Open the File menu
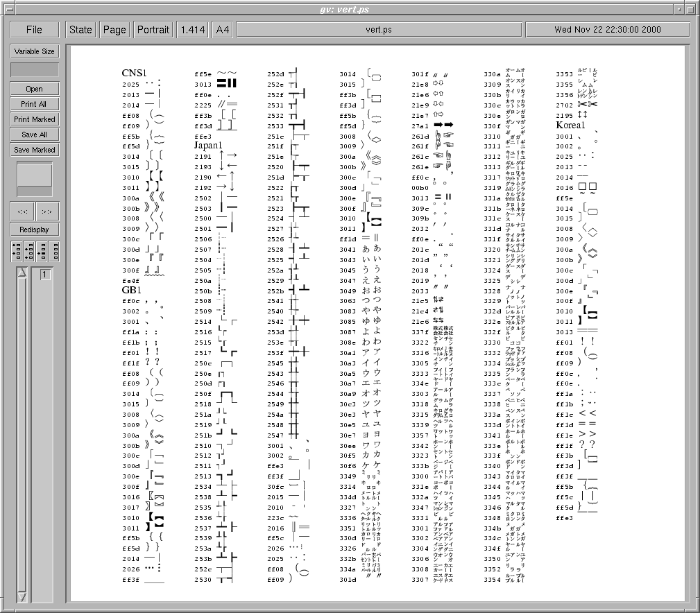 (x=35, y=30)
